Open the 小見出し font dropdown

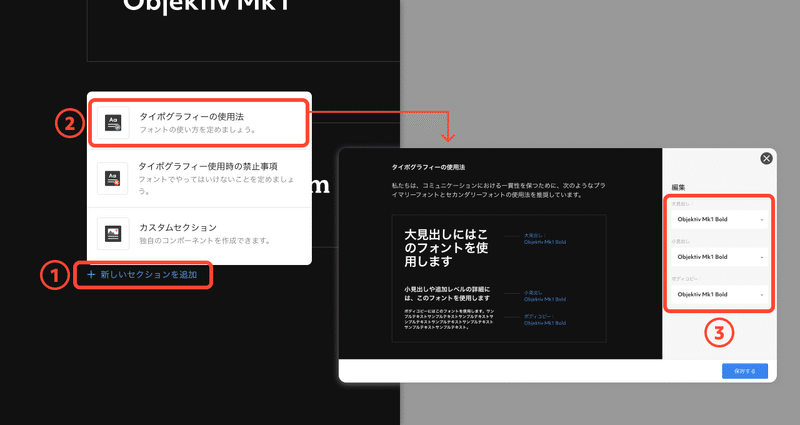(719, 257)
